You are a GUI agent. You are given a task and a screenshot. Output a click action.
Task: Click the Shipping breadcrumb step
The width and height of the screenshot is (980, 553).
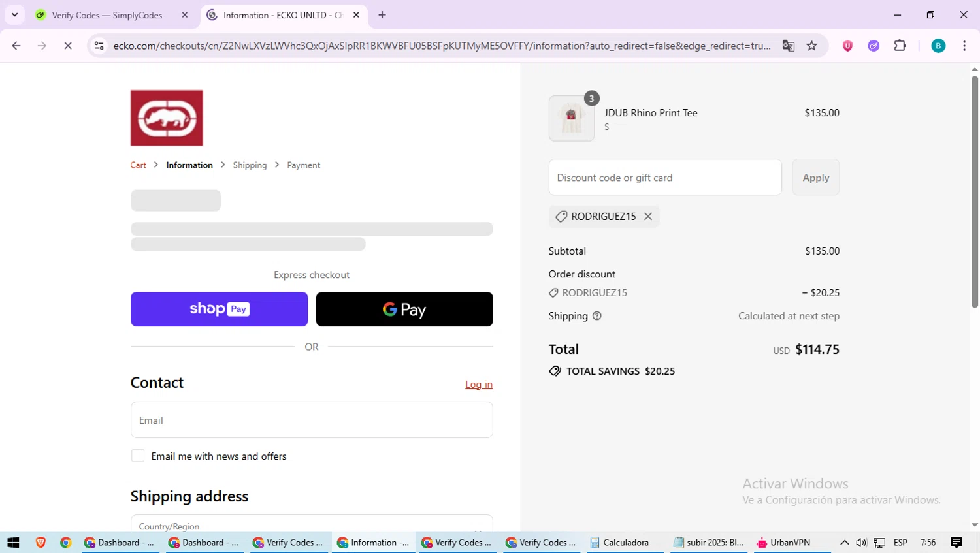250,165
